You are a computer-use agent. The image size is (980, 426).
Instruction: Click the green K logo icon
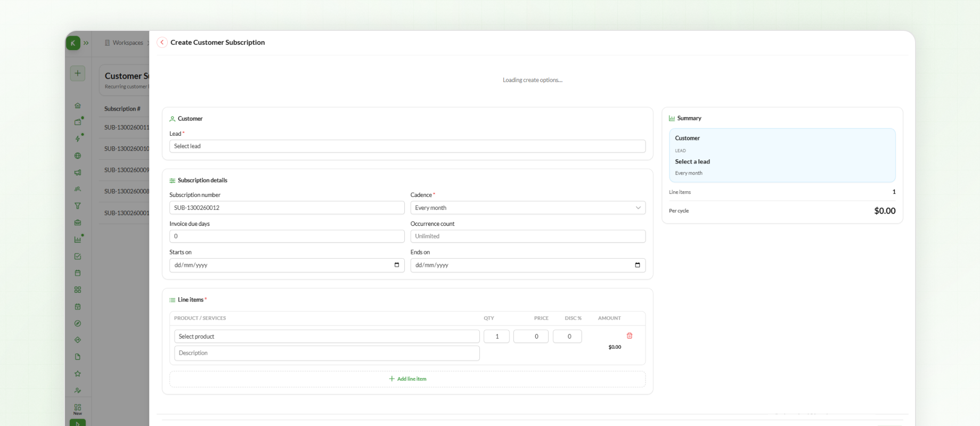click(x=73, y=43)
